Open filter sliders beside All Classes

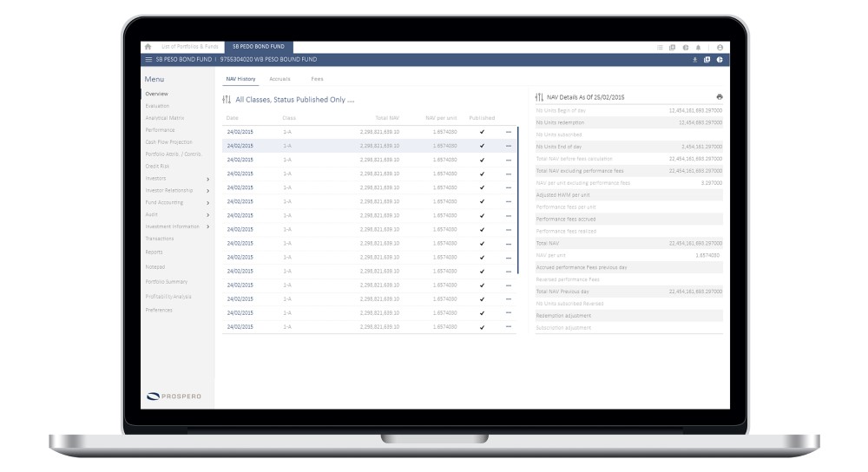point(227,100)
